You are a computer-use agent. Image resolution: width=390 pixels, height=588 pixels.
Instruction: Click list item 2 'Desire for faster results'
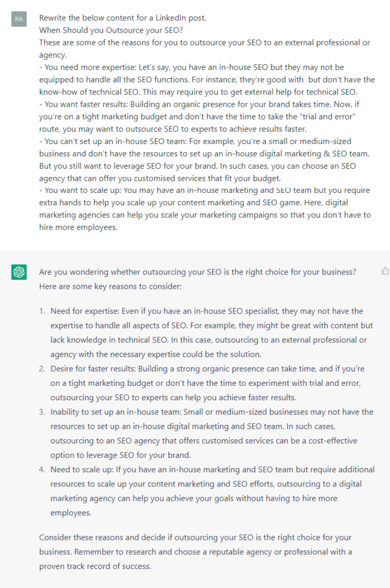(207, 383)
